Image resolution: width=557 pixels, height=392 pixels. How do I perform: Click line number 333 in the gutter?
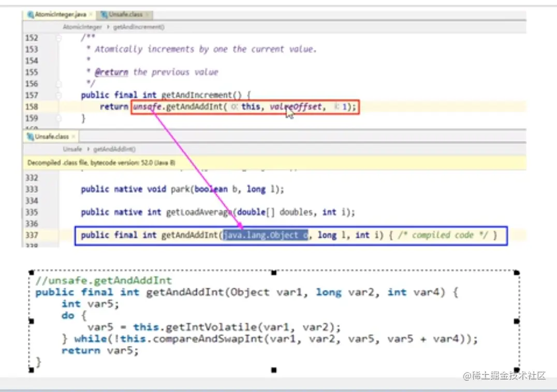click(32, 190)
